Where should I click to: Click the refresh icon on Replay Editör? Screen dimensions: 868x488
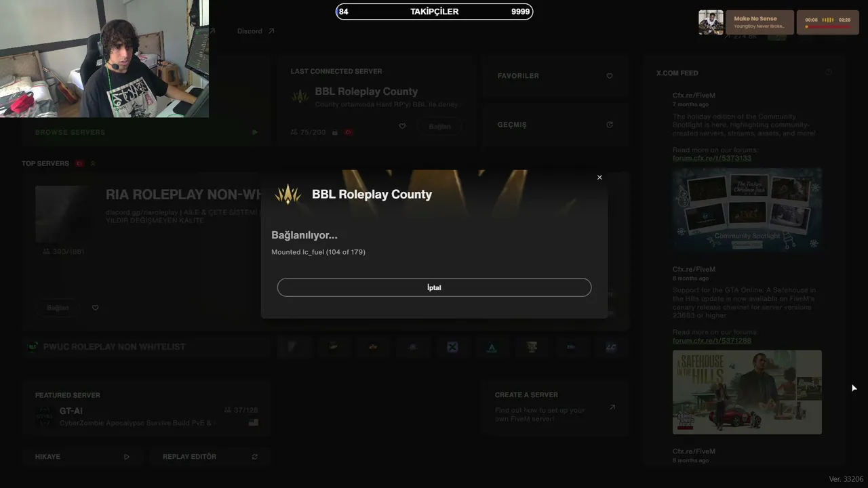coord(255,457)
